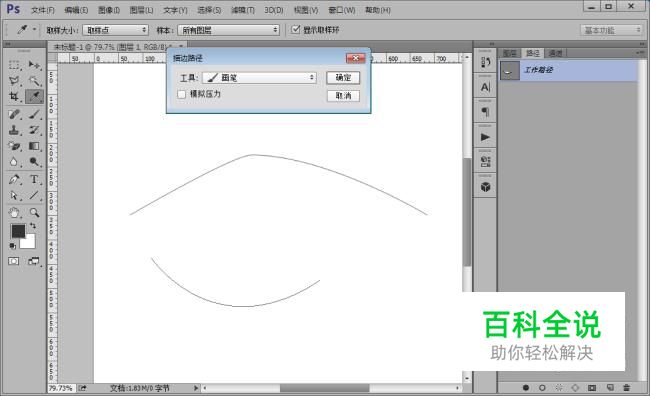The width and height of the screenshot is (650, 396).
Task: Make work path from selection
Action: tap(575, 388)
